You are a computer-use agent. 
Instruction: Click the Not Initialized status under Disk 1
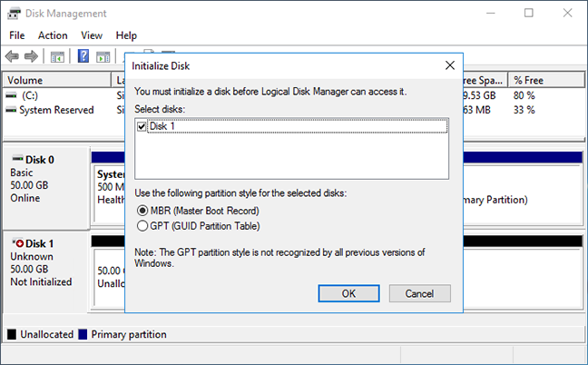pos(41,281)
